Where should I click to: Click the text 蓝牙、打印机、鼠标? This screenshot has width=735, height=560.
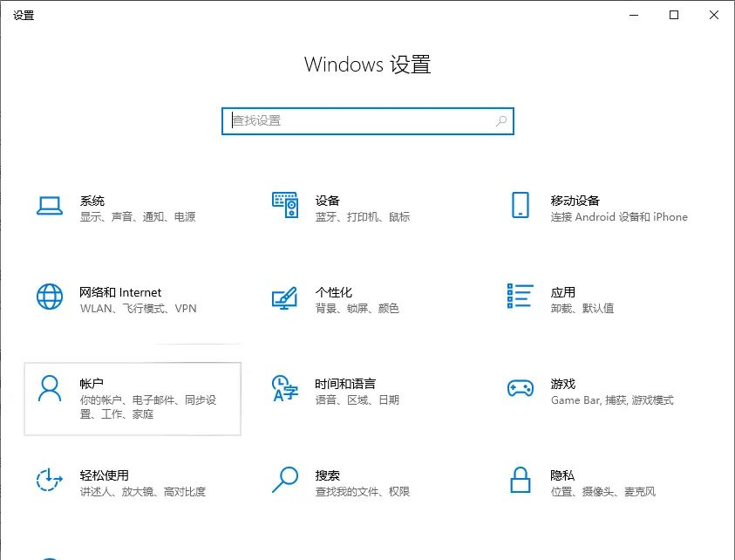363,216
